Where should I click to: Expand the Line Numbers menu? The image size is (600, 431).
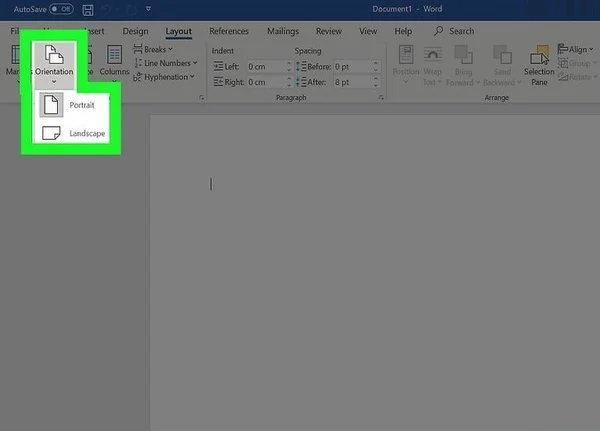165,63
